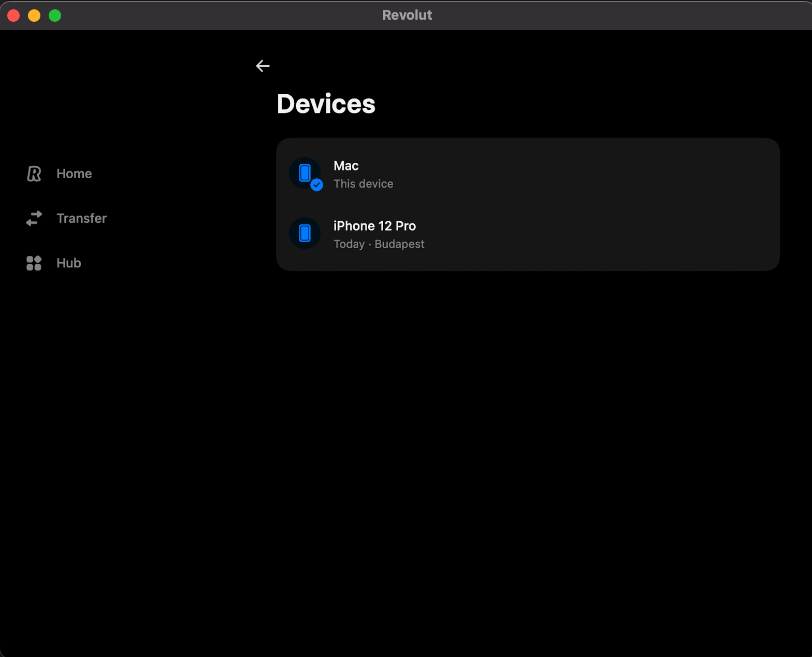Click the Mac device phone icon

point(305,173)
